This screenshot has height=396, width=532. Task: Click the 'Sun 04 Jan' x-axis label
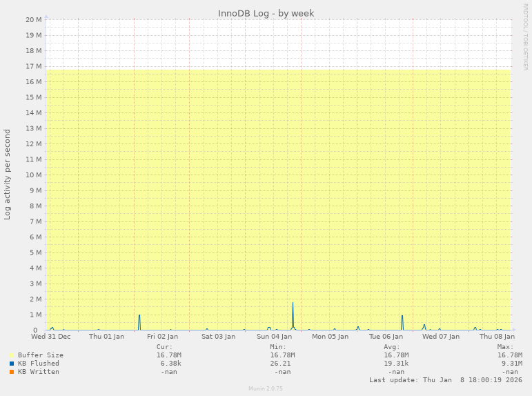click(x=274, y=336)
